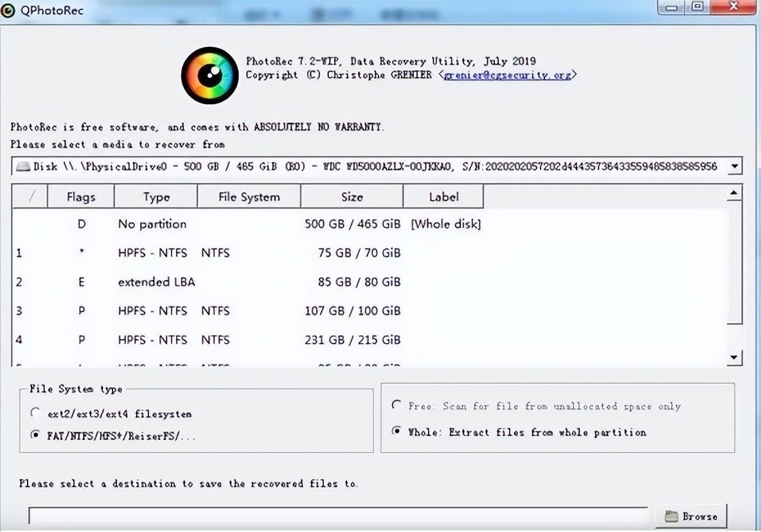
Task: Sort partitions by Flags column header
Action: [81, 197]
